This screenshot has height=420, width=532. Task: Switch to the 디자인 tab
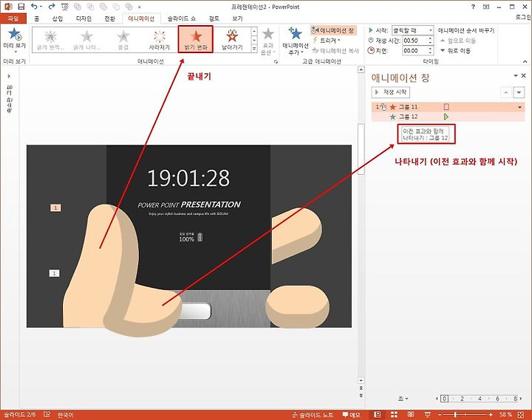point(83,18)
